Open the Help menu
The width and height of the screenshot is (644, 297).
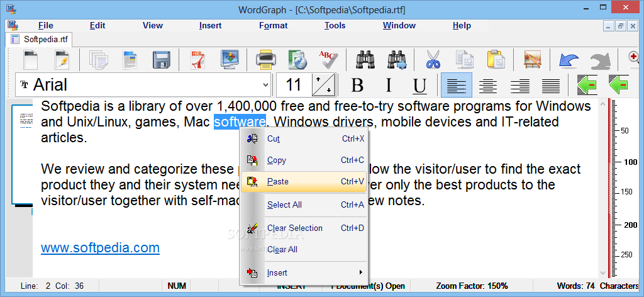click(x=462, y=25)
